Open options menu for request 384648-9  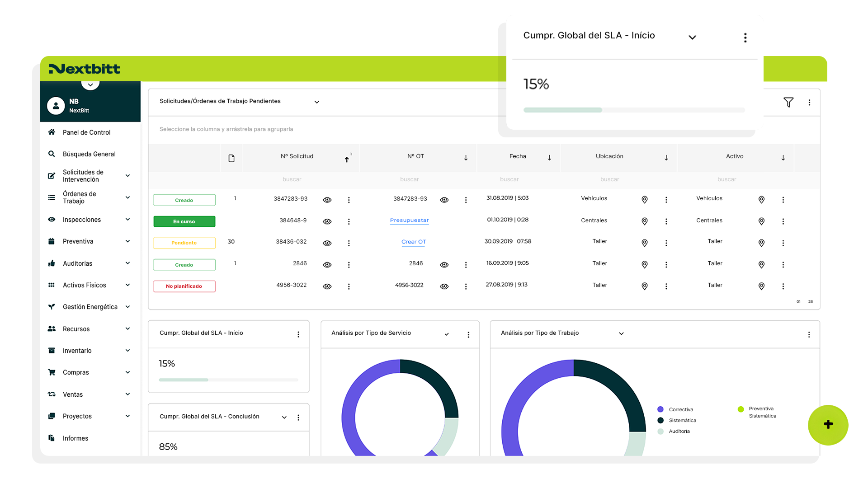(349, 221)
